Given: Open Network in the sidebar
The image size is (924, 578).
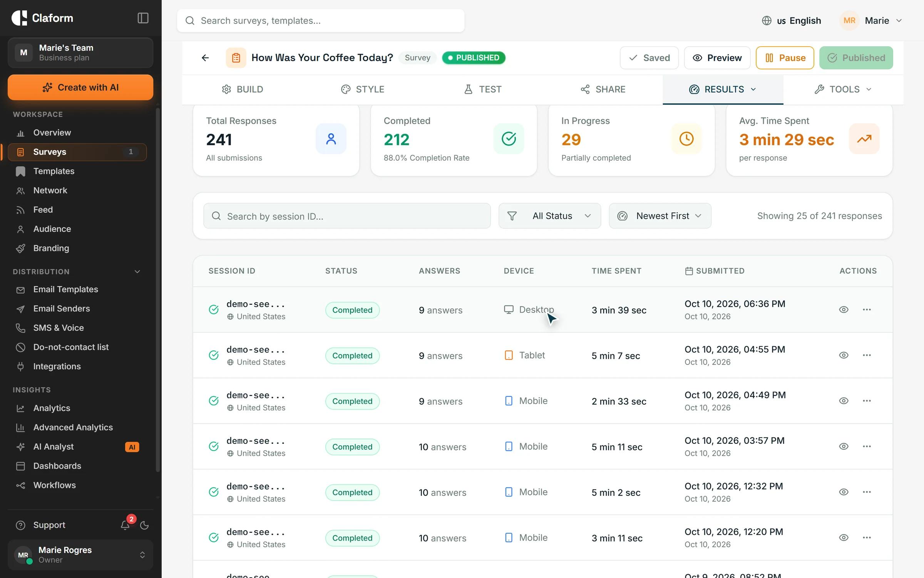Looking at the screenshot, I should click(77, 190).
